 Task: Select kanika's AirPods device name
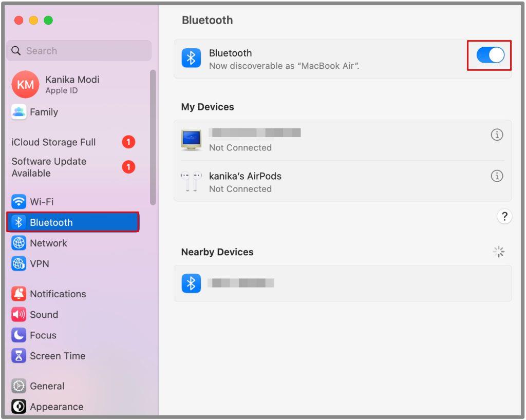pyautogui.click(x=245, y=176)
